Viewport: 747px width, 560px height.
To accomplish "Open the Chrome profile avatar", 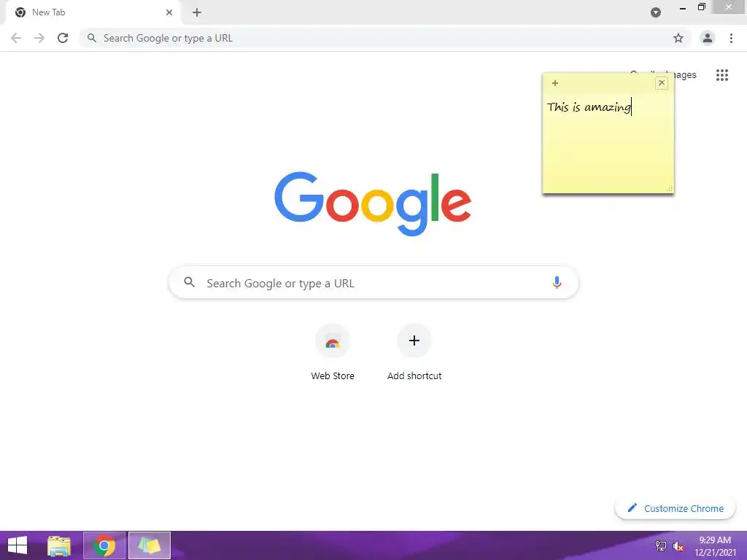I will coord(707,38).
